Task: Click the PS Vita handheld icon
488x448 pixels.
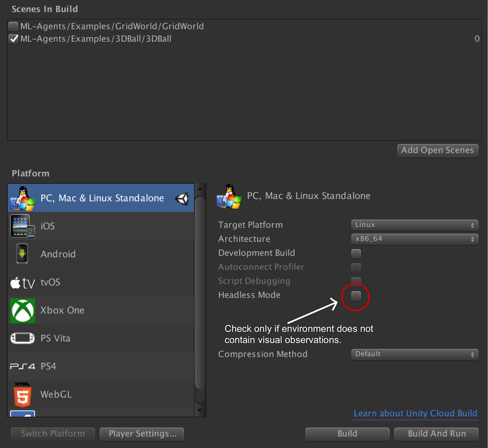Action: point(23,338)
